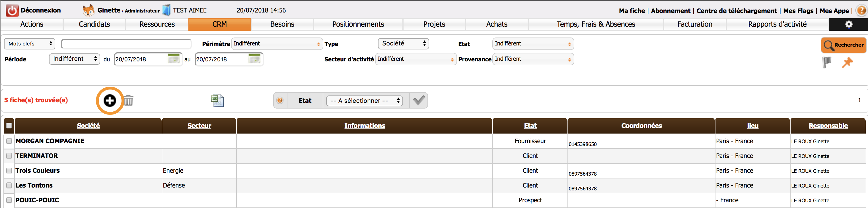Open the calendar picker for the 'du' date
The width and height of the screenshot is (868, 208).
coord(173,59)
